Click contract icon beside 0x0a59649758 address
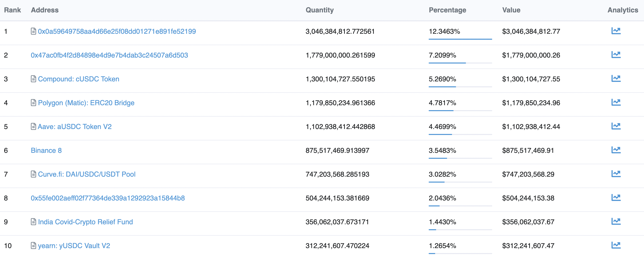 (x=33, y=31)
